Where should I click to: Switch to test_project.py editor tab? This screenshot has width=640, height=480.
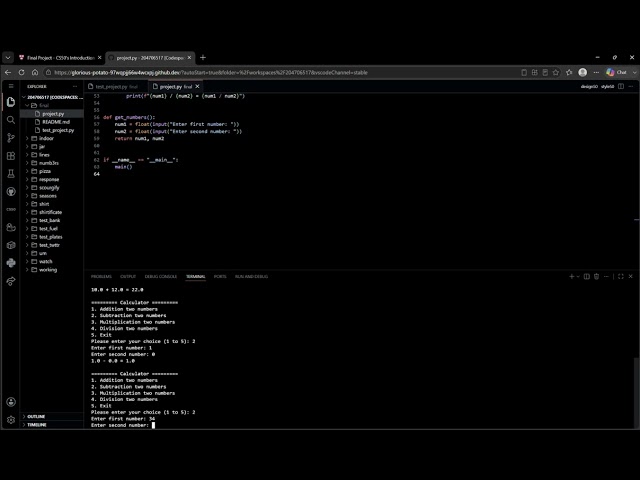[116, 87]
